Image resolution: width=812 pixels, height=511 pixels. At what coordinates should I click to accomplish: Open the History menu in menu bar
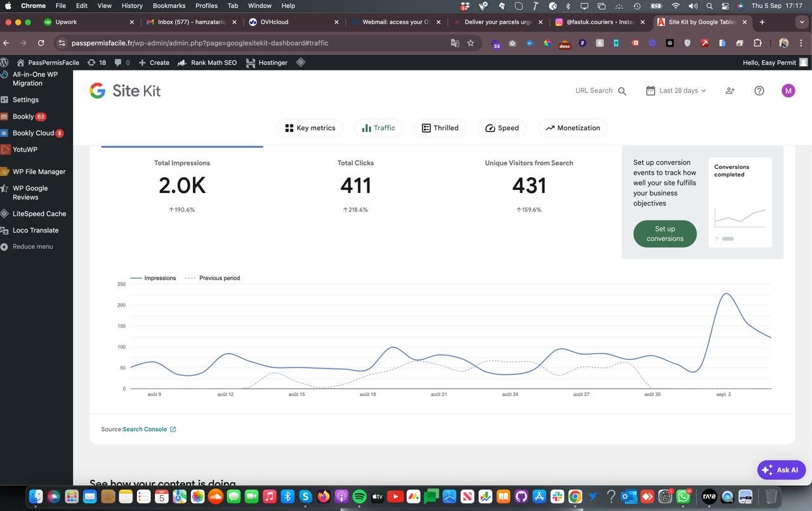pyautogui.click(x=132, y=6)
